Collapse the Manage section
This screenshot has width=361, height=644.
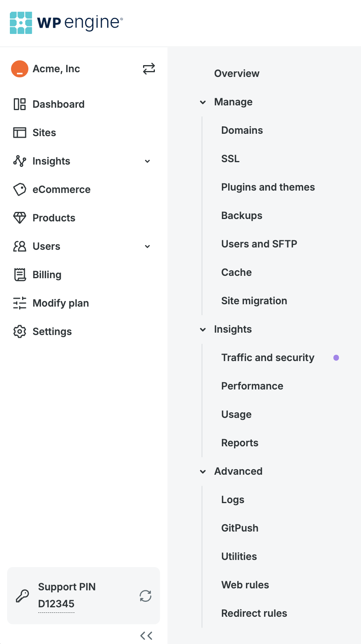click(203, 102)
